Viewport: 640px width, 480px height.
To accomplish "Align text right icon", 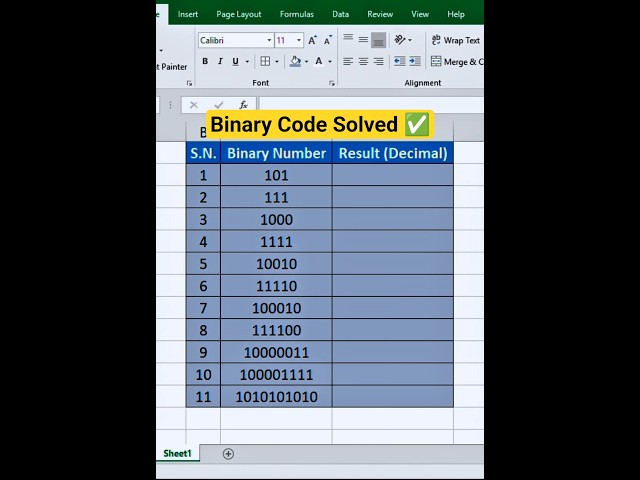I will pos(378,62).
